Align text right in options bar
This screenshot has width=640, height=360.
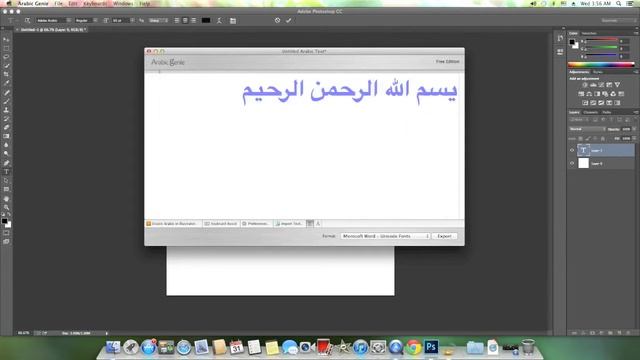193,20
